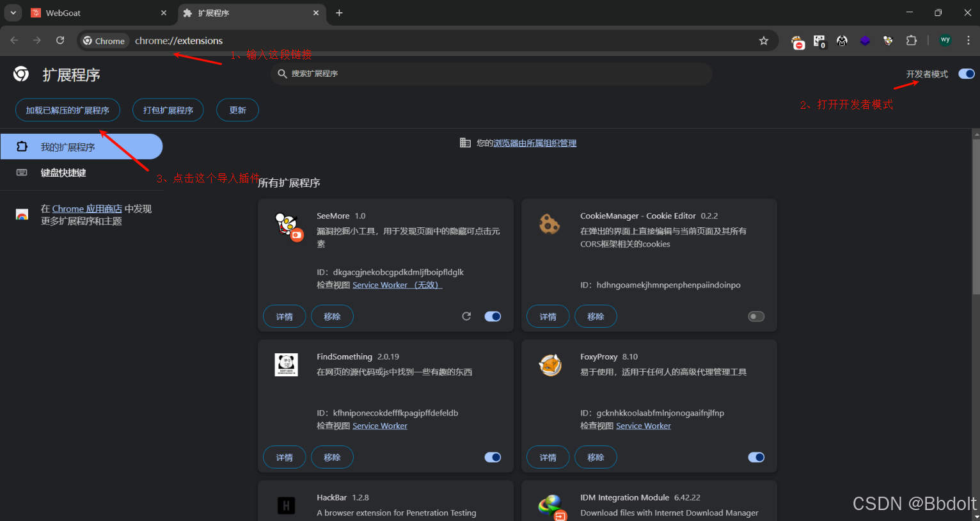Image resolution: width=980 pixels, height=521 pixels.
Task: Click the HackBar H icon
Action: pos(286,506)
